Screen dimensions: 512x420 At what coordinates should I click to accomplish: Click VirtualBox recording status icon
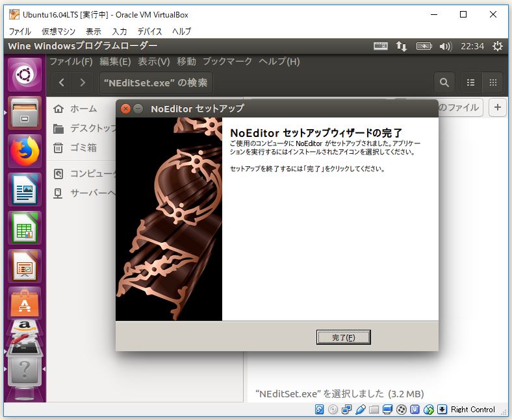[x=402, y=409]
